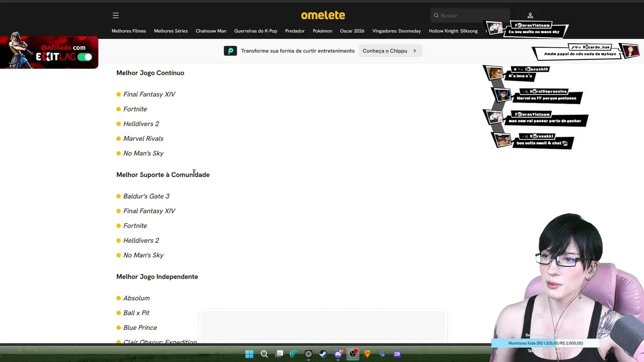Click the Chippu banner text

pos(298,51)
